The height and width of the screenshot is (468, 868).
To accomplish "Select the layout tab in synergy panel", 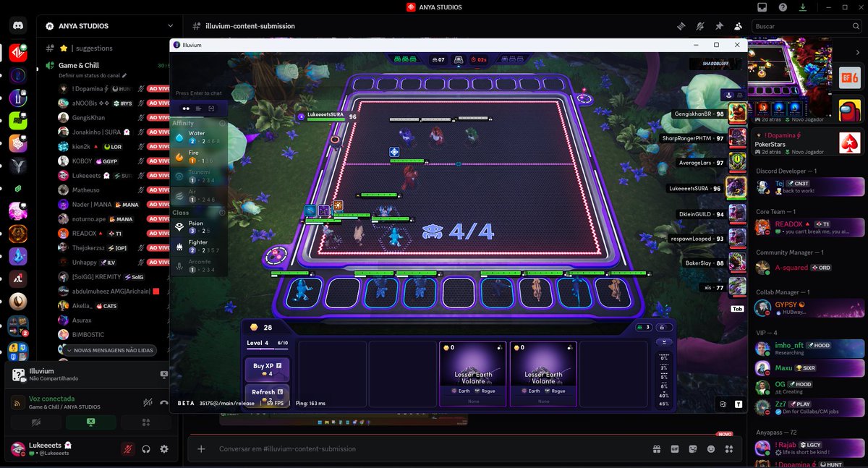I will click(x=199, y=109).
